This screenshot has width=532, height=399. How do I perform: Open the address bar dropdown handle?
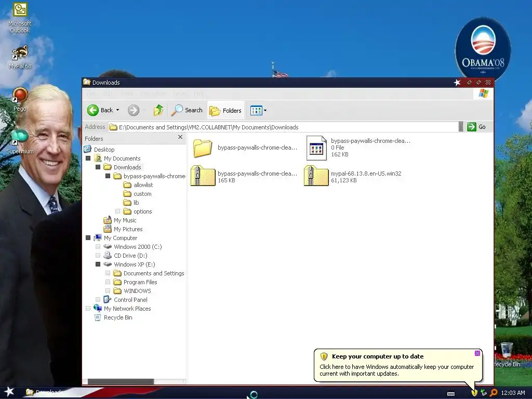click(x=460, y=127)
